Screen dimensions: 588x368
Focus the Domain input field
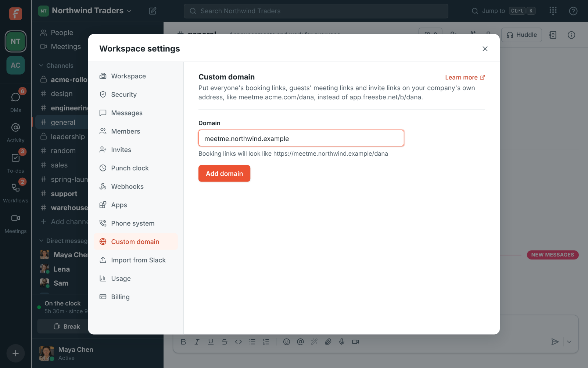[x=301, y=138]
